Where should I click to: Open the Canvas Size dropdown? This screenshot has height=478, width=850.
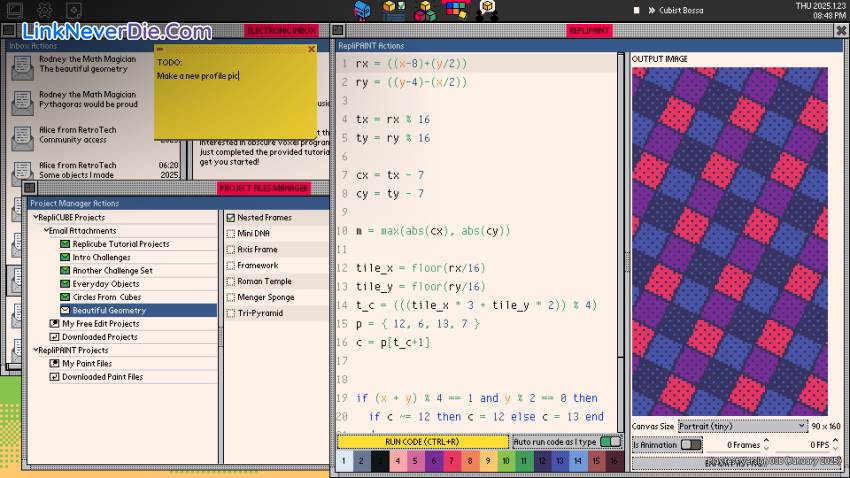click(742, 426)
